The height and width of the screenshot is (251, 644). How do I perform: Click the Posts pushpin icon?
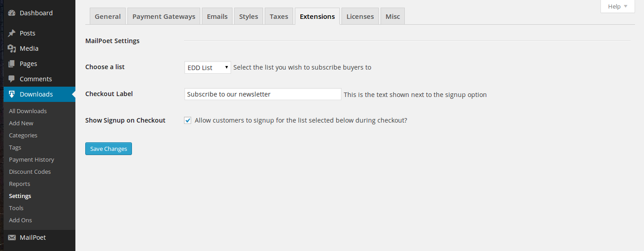12,33
